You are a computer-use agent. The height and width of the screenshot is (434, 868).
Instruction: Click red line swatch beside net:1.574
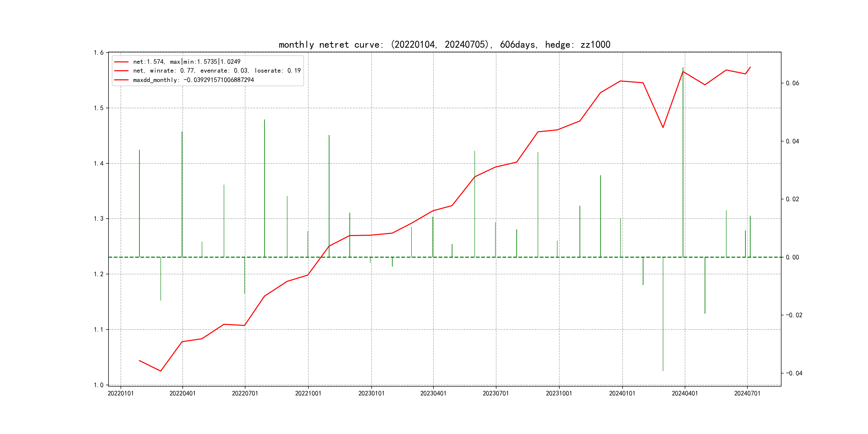coord(121,62)
